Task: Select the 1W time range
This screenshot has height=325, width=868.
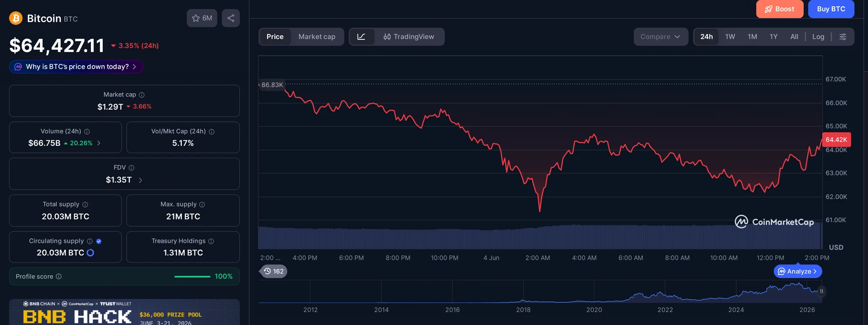Action: pyautogui.click(x=730, y=37)
